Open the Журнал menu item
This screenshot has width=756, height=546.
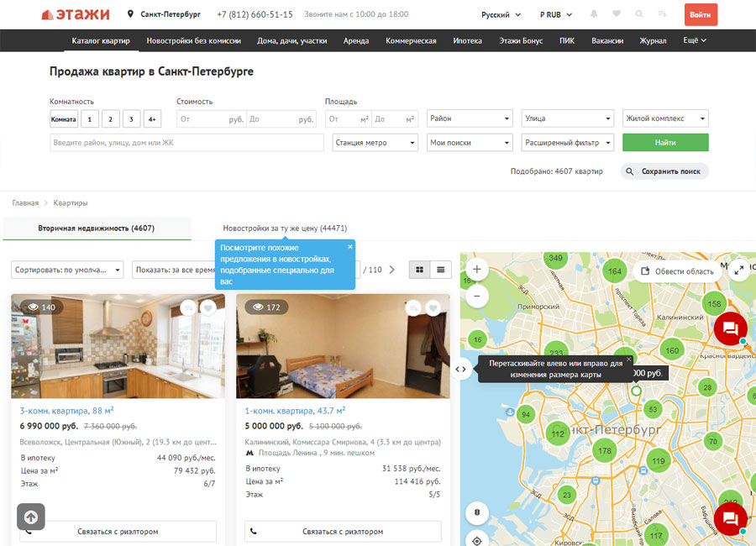coord(653,40)
